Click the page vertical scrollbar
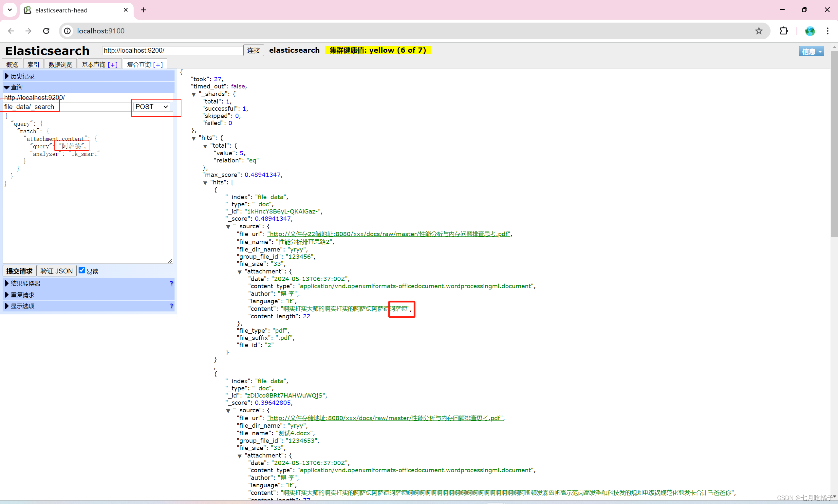The height and width of the screenshot is (504, 838). 834,144
